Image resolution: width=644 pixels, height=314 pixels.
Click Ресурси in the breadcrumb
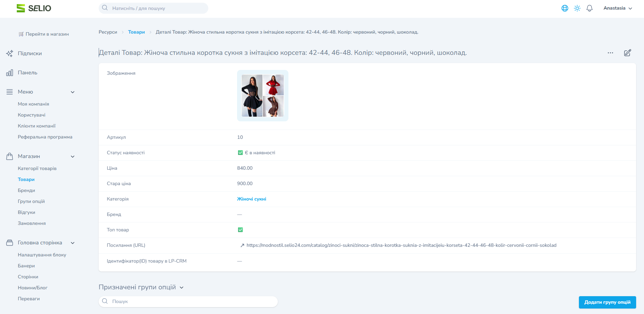click(x=108, y=32)
